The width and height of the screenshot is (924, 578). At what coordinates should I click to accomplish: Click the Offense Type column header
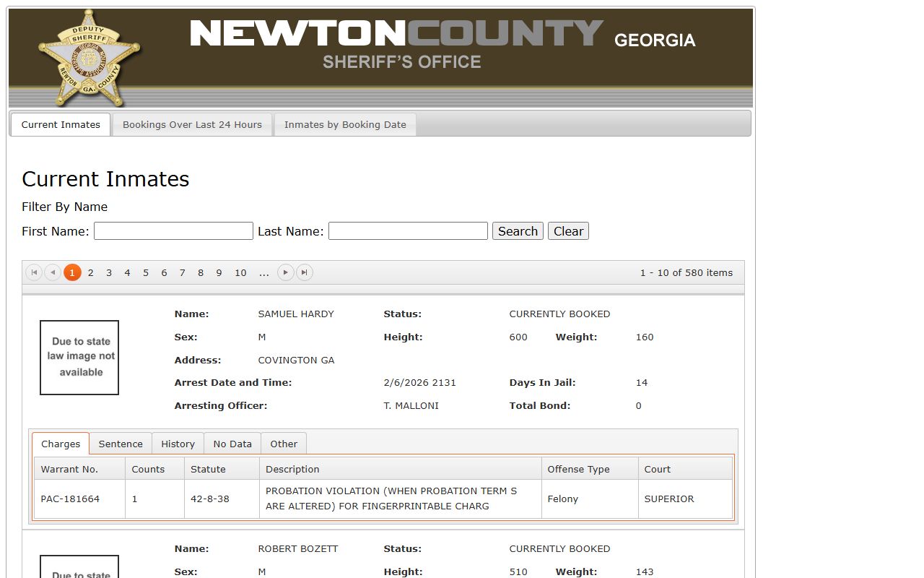590,469
